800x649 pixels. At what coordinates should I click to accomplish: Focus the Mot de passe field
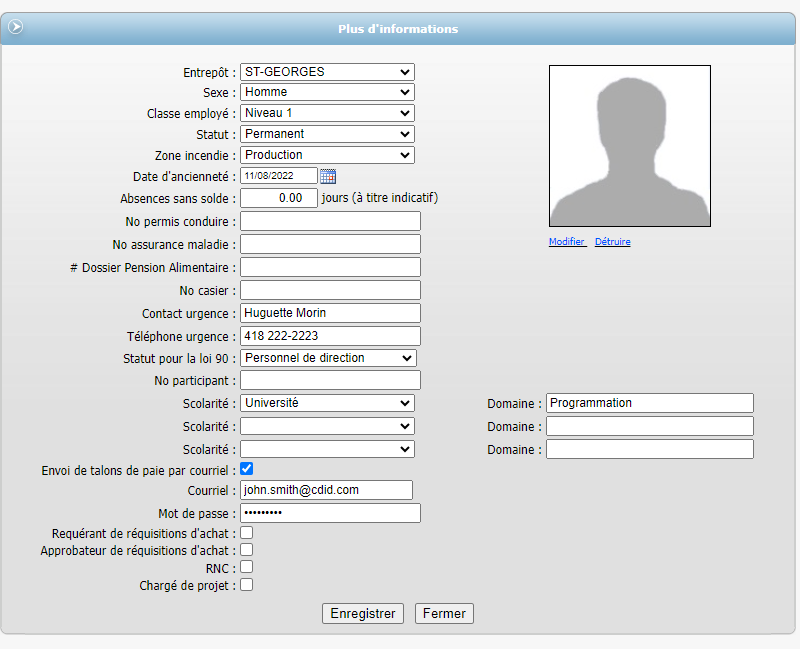[x=331, y=513]
